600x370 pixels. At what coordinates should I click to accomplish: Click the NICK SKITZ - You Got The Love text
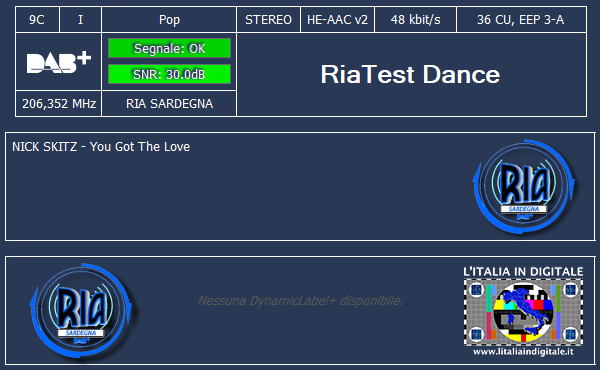[101, 147]
